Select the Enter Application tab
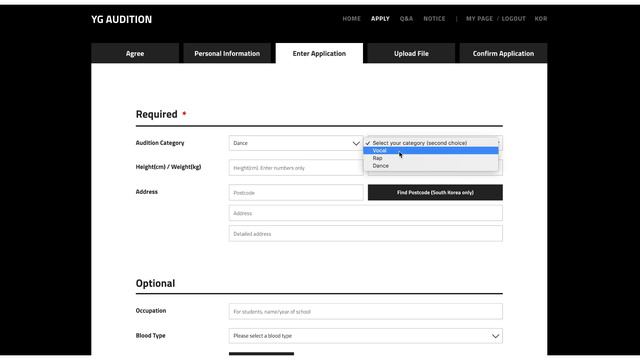 pos(319,53)
